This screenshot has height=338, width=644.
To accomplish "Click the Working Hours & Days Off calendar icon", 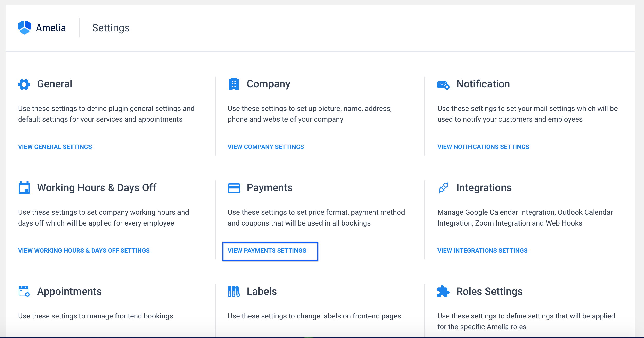I will [24, 188].
